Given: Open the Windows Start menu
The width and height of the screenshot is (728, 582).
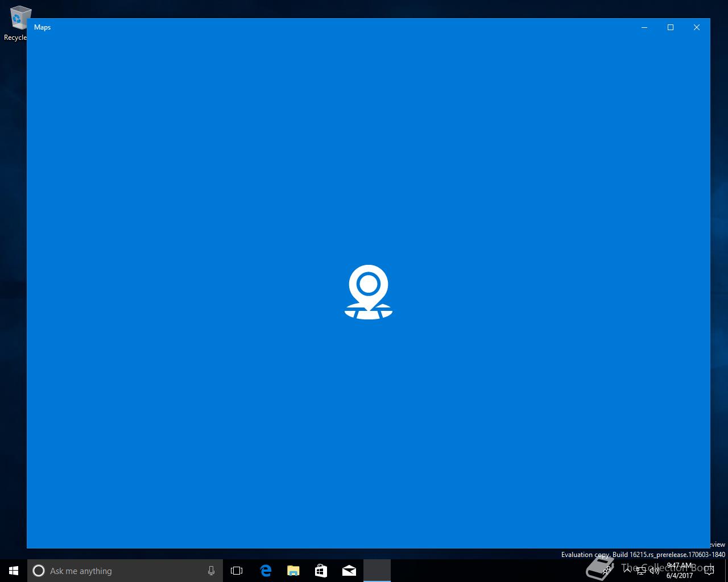Looking at the screenshot, I should 14,571.
